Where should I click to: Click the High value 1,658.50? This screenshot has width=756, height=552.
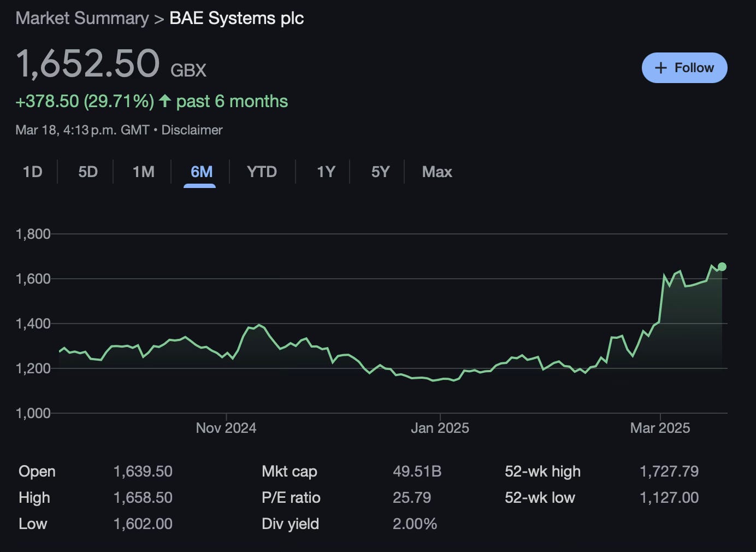coord(143,497)
